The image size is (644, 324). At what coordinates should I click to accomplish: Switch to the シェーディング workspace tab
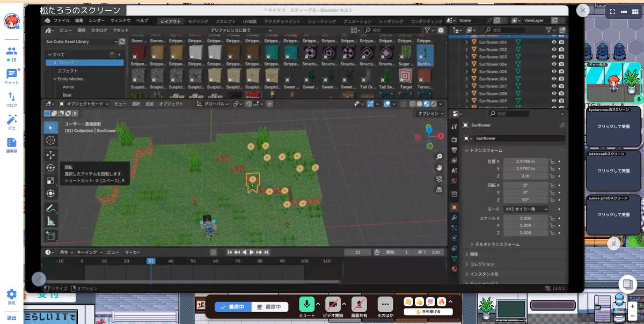coord(323,21)
